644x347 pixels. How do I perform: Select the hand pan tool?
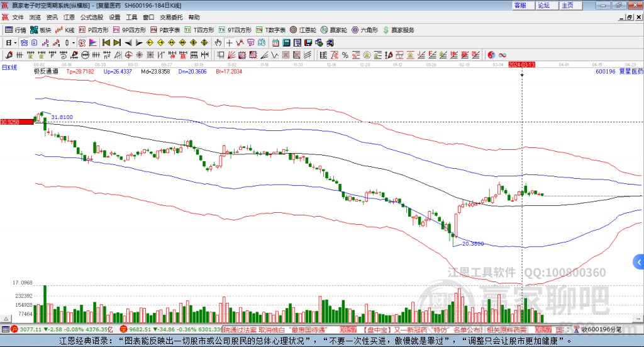click(x=218, y=43)
